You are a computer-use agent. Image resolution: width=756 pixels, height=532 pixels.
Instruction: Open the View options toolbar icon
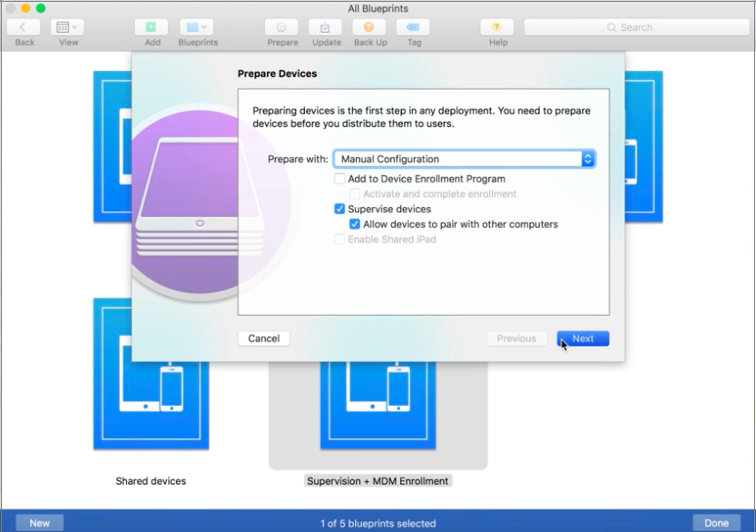pos(68,28)
